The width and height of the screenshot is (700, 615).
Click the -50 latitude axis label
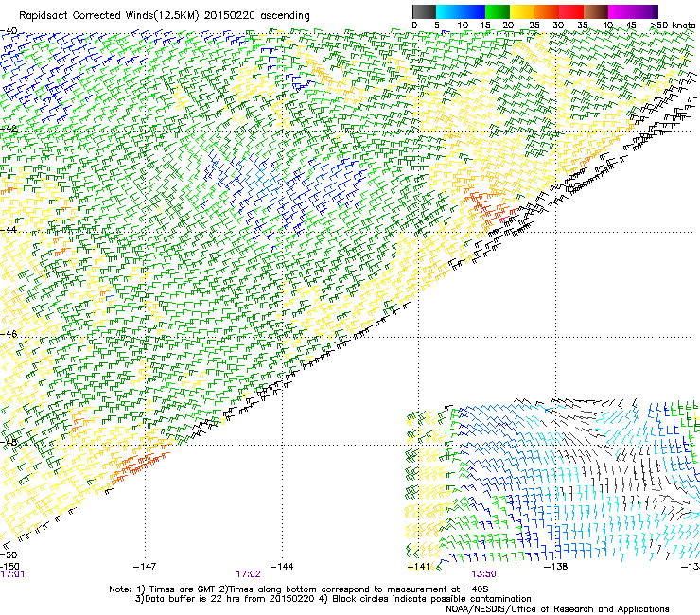click(9, 554)
